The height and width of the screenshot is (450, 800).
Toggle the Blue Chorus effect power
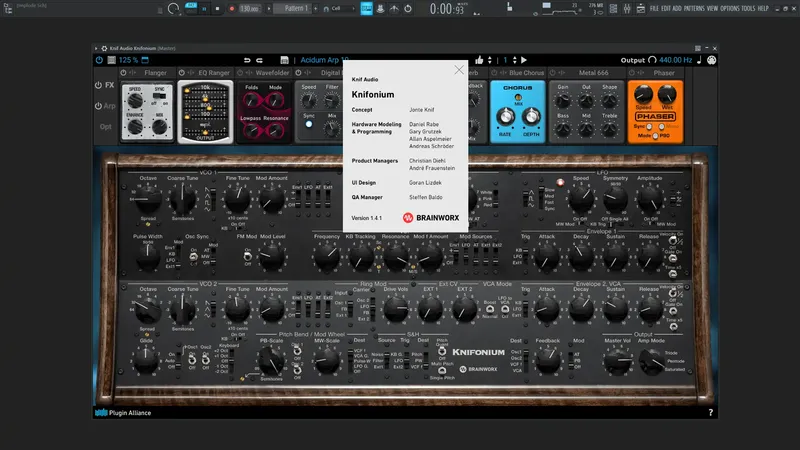(x=494, y=73)
